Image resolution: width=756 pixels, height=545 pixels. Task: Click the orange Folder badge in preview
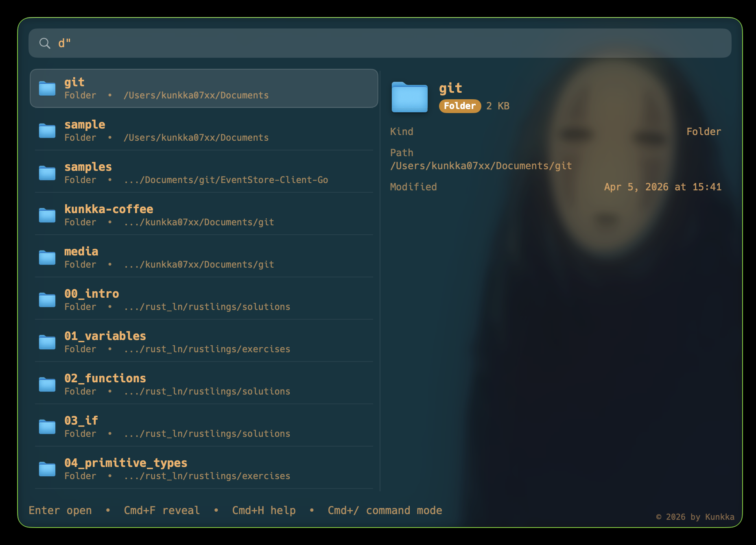pos(460,106)
